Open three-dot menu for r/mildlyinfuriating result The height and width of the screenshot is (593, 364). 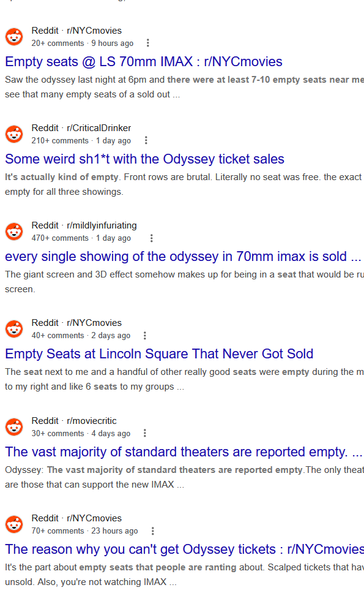152,238
